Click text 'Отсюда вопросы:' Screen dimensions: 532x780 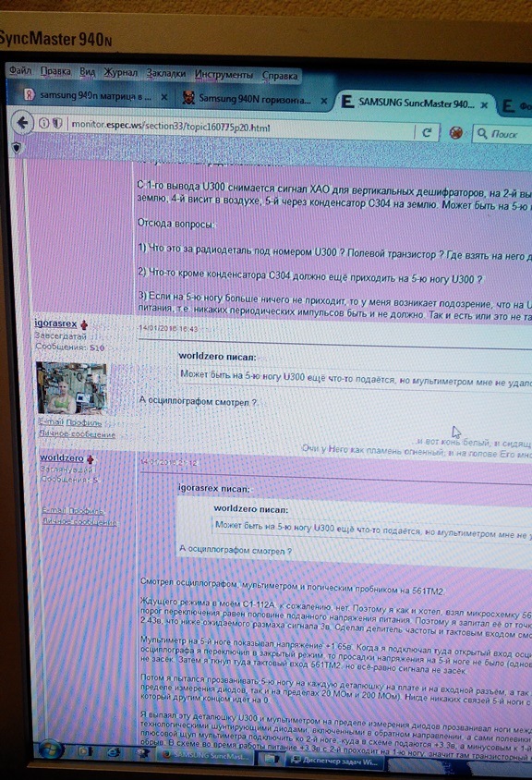[175, 224]
